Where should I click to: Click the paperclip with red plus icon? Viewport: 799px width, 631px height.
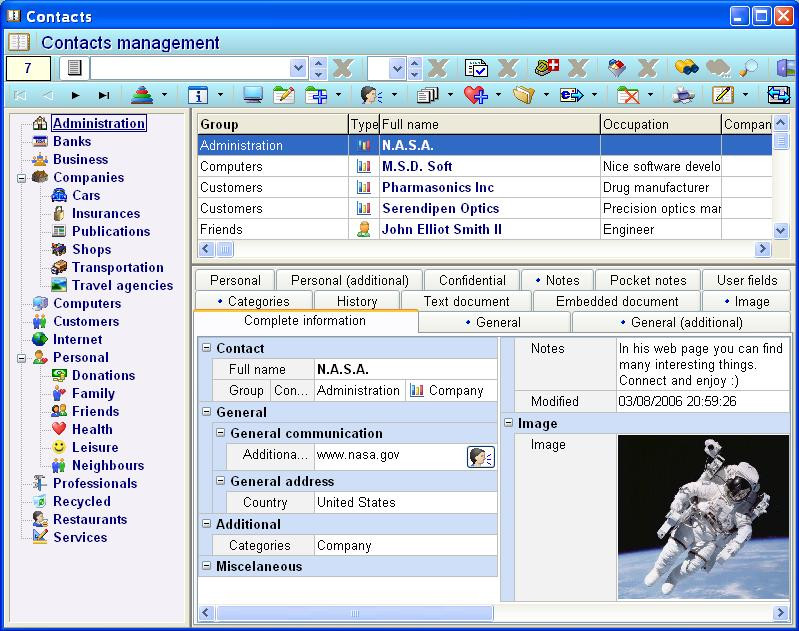[547, 67]
